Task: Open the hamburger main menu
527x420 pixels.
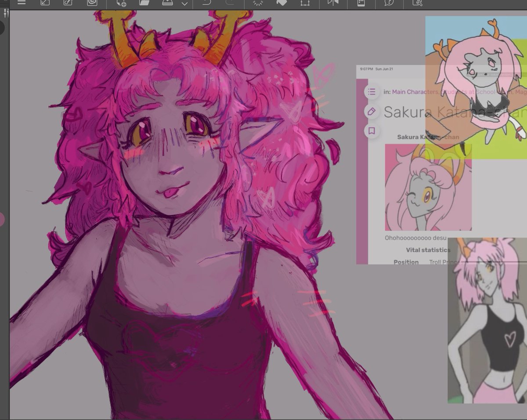Action: [x=21, y=3]
